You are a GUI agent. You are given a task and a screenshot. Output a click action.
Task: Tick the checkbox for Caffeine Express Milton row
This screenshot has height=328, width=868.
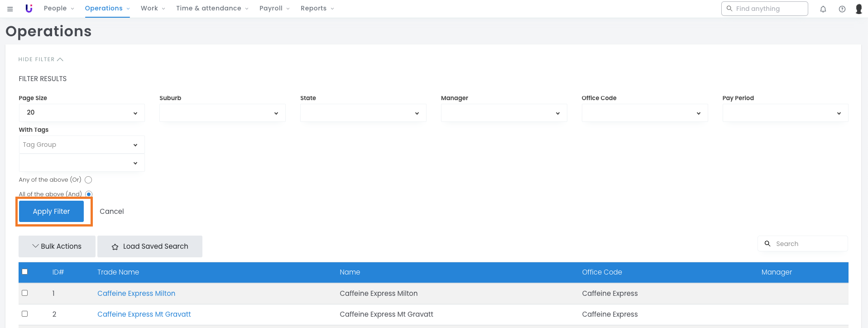(x=25, y=293)
